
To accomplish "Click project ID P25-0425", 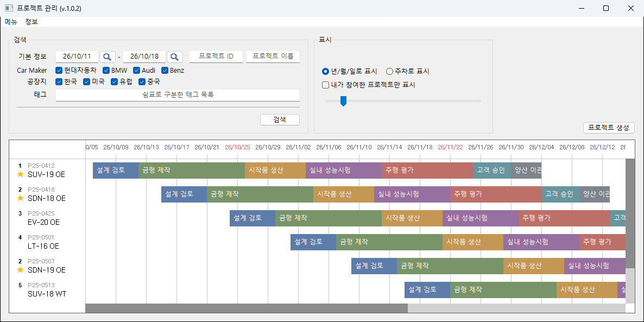I will click(x=41, y=213).
